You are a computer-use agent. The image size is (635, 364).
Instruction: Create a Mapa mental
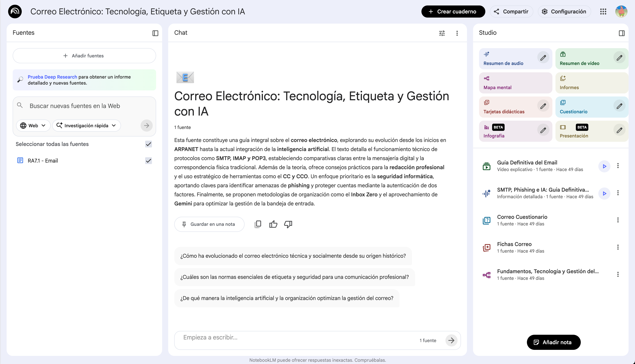coord(515,83)
